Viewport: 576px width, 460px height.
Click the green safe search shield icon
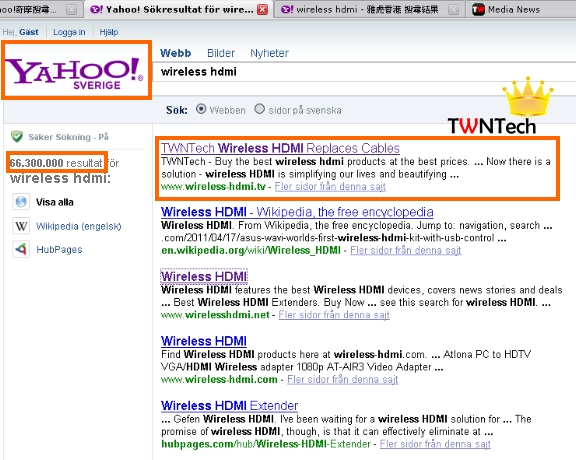(x=17, y=136)
